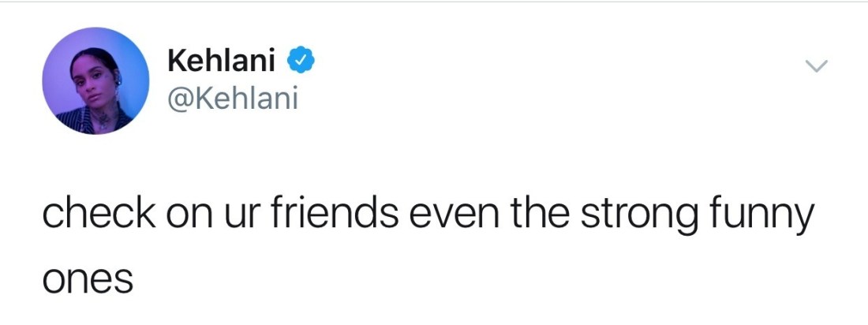The width and height of the screenshot is (868, 325).
Task: Click the word "ones" on second line
Action: click(x=87, y=280)
